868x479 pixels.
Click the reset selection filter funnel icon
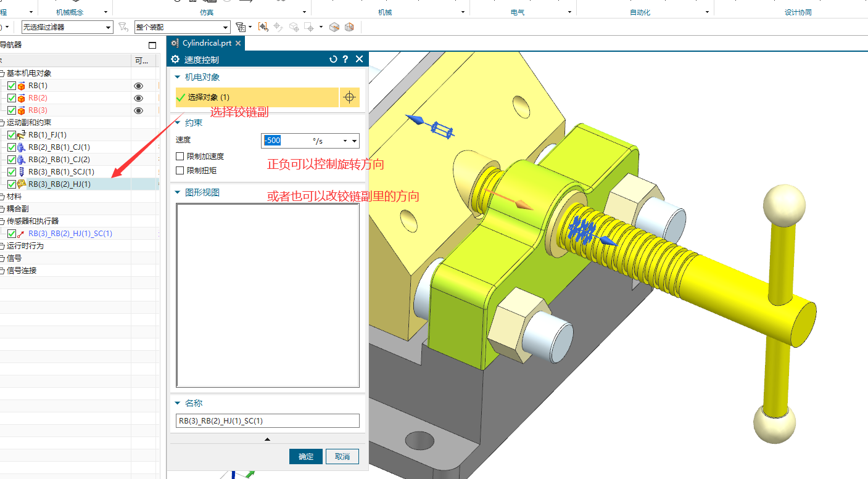click(123, 27)
